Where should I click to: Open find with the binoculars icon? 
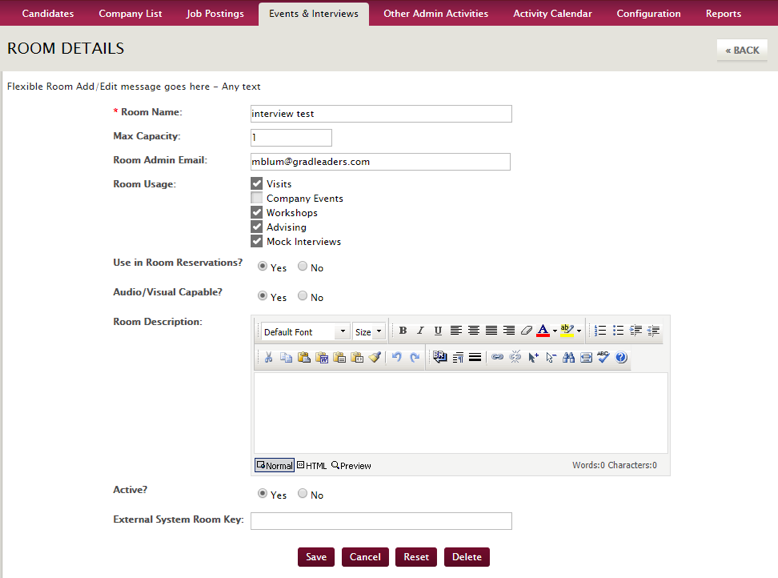568,357
